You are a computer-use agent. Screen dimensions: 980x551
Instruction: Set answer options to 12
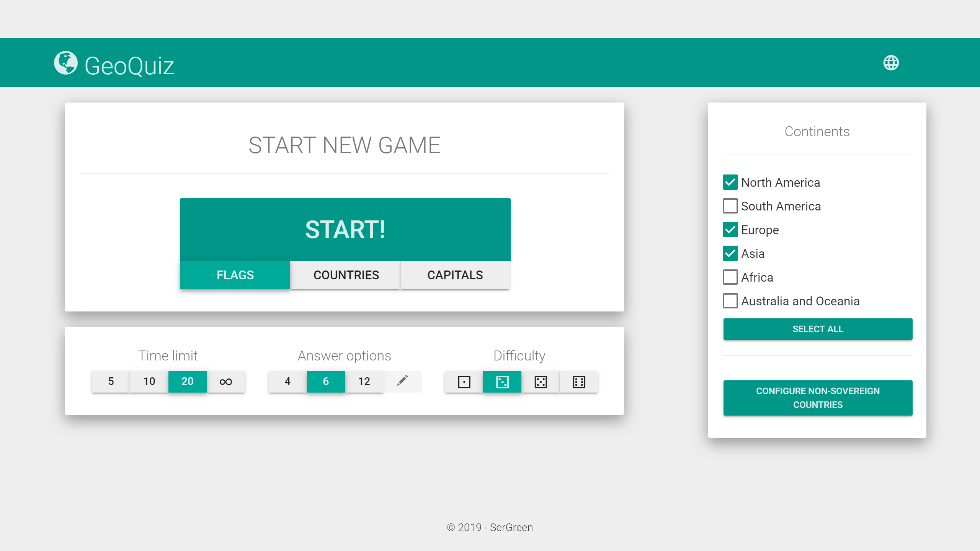pos(364,381)
